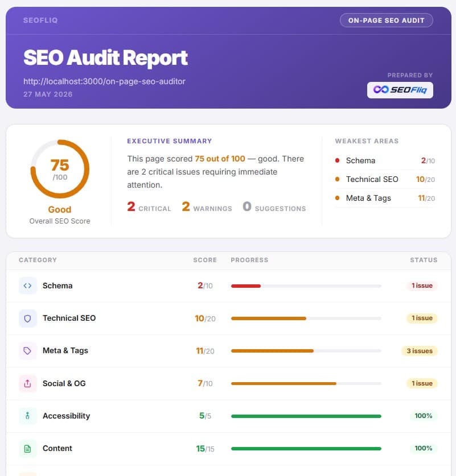Click Schema in the Weakest Areas list
The image size is (456, 476).
click(x=360, y=160)
